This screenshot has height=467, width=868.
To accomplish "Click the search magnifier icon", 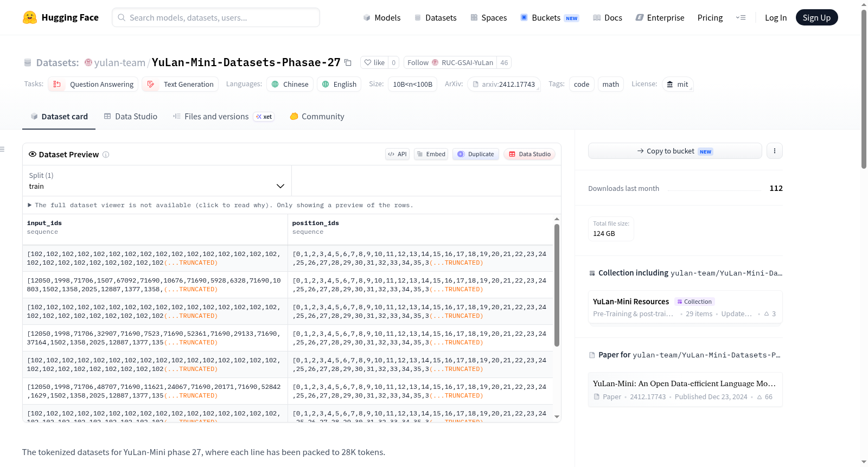I will [122, 17].
